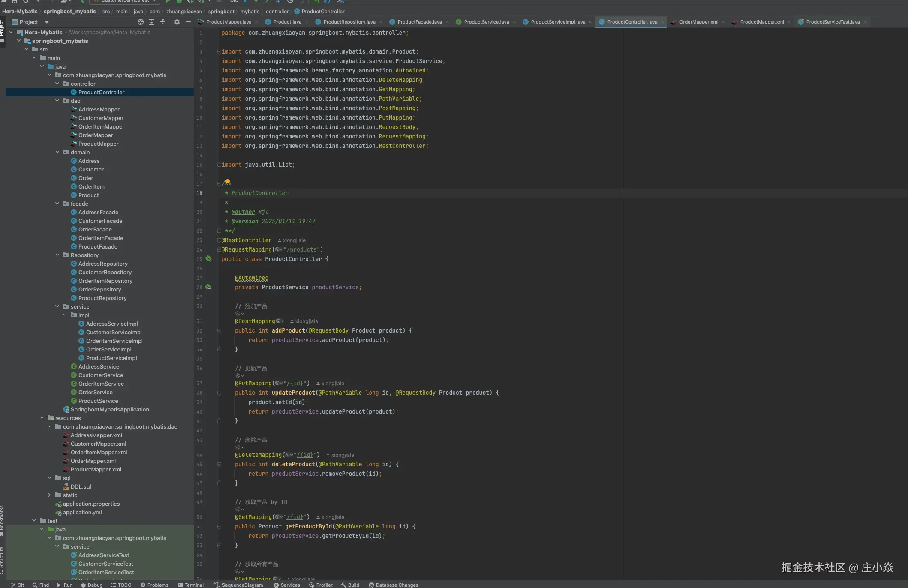Screen dimensions: 908x588
Task: Fold the addProduct method at line 32
Action: 219,331
